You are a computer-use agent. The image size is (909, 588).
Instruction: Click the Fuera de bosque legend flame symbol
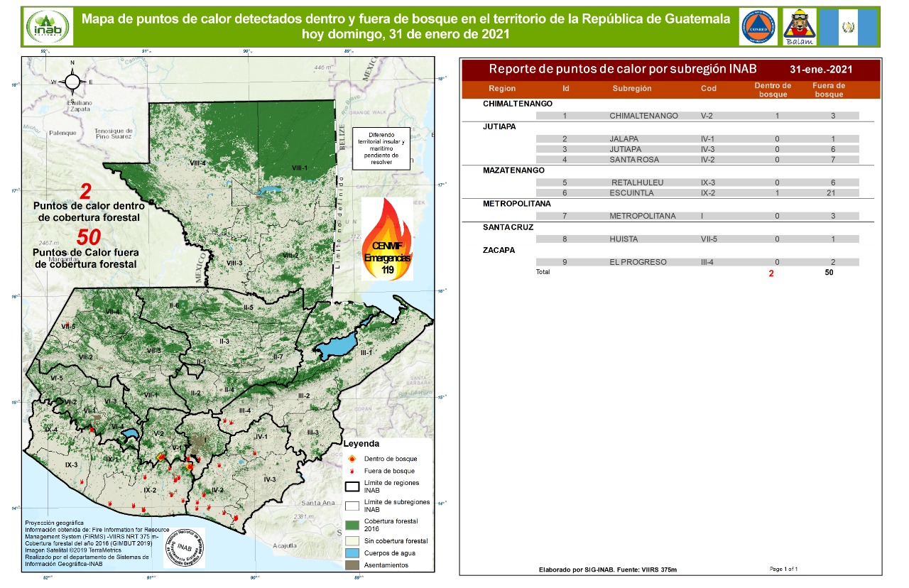pos(352,471)
